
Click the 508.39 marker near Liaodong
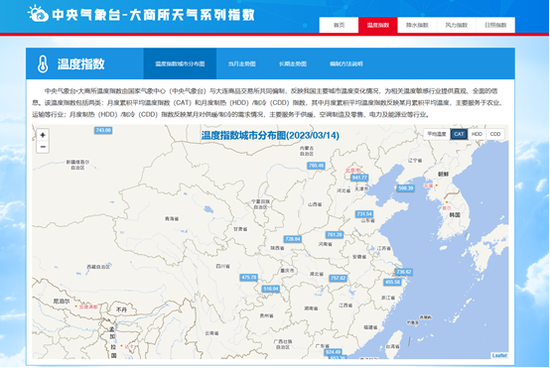406,188
